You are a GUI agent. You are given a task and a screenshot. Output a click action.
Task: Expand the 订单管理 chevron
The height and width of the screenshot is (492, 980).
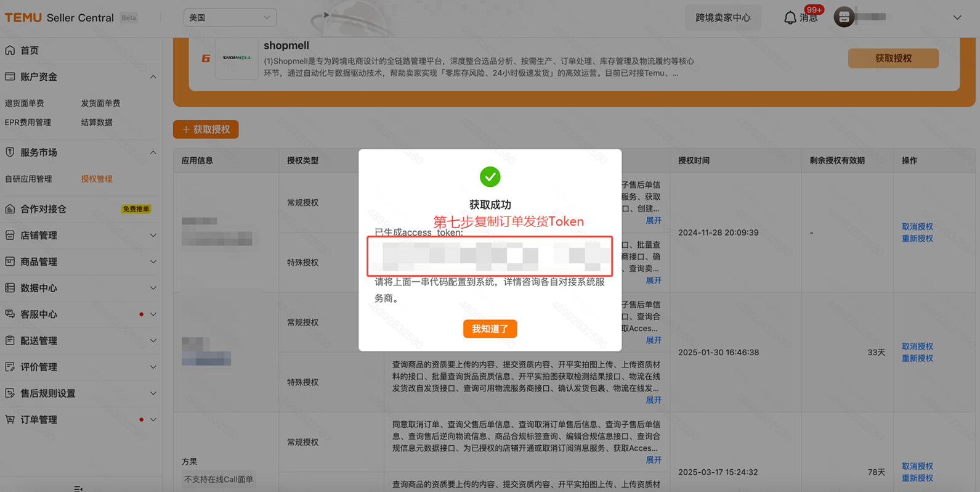153,420
